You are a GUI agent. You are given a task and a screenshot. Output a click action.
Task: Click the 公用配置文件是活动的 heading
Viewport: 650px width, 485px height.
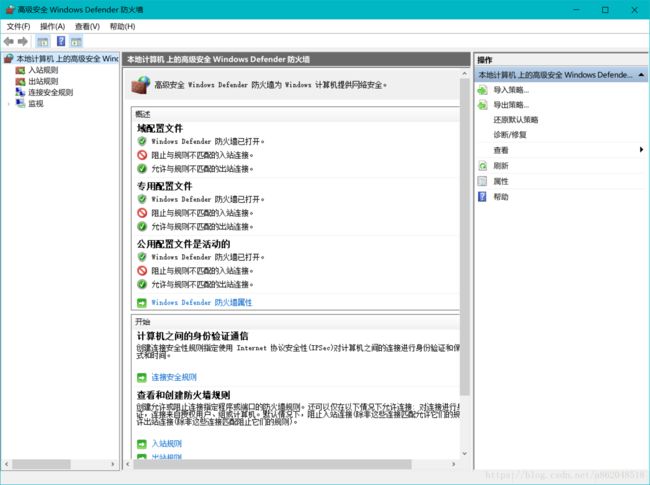click(x=184, y=244)
